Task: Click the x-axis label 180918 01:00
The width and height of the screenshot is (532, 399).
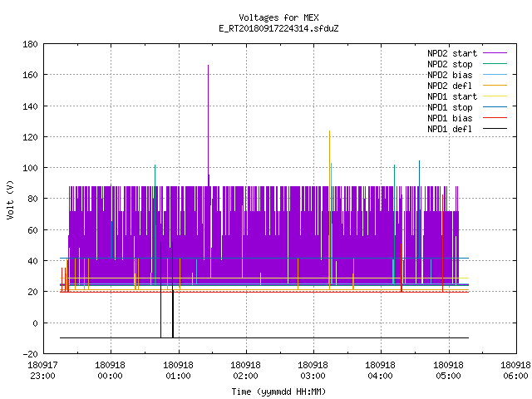Action: pyautogui.click(x=178, y=371)
